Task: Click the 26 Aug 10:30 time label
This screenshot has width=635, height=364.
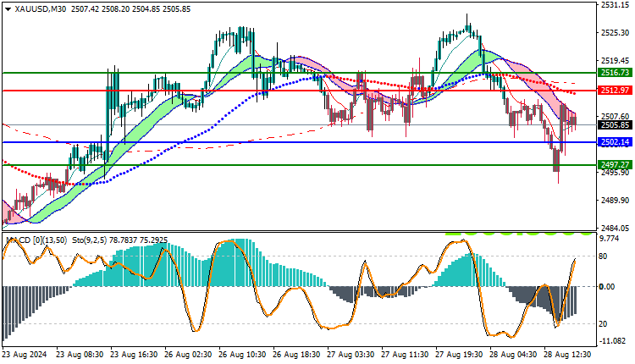Action: (243, 355)
